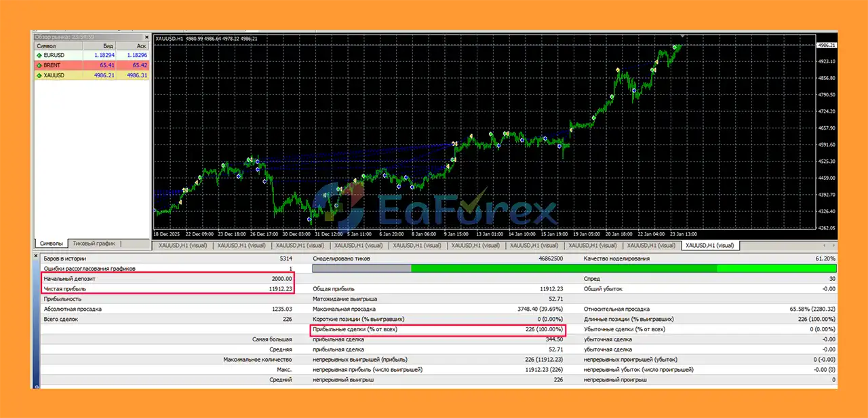Select the first XAUUSD,H1 (visual) chart tab
Screen dimensions: 868x418
(183, 246)
